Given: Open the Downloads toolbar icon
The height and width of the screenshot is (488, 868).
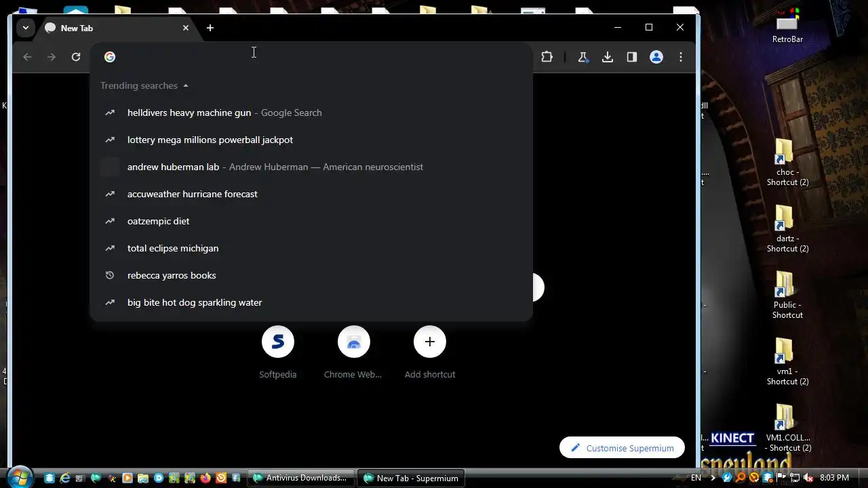Looking at the screenshot, I should point(608,57).
